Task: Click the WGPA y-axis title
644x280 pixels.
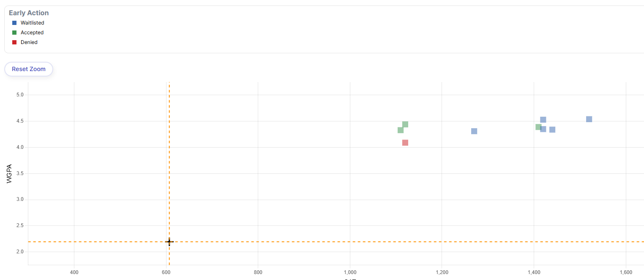Action: tap(9, 173)
